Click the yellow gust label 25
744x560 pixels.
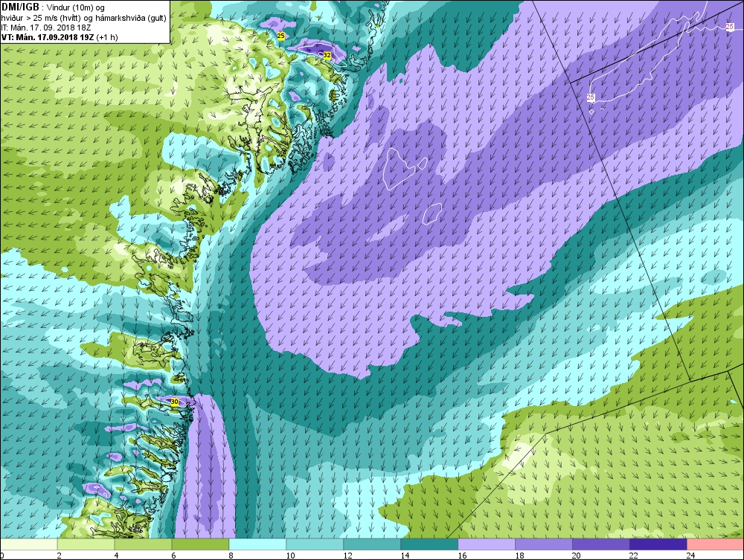(281, 36)
